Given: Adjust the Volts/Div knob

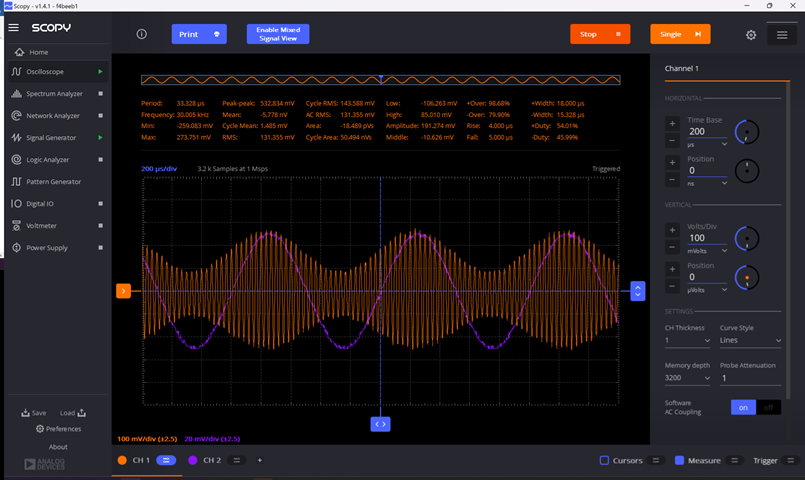Looking at the screenshot, I should tap(747, 239).
